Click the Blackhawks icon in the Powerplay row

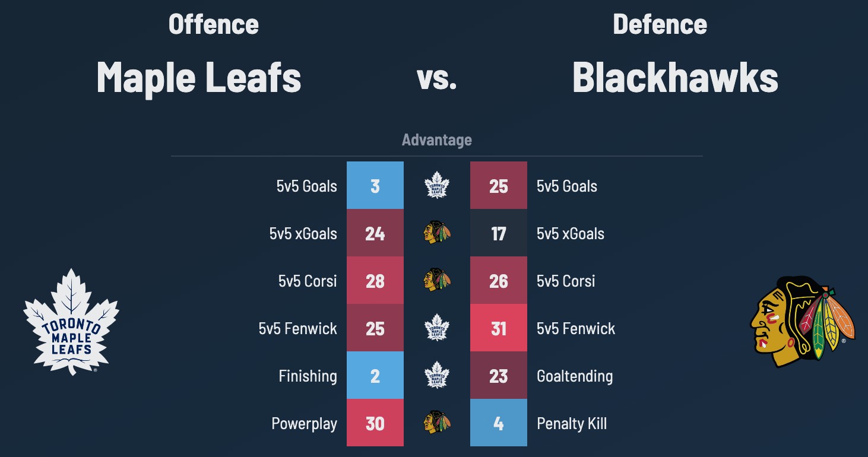[437, 423]
